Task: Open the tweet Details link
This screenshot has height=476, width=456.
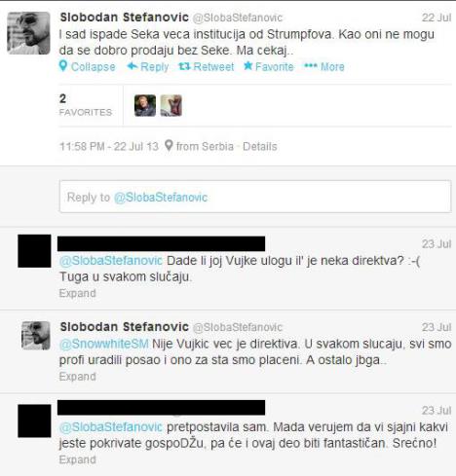Action: pos(260,146)
